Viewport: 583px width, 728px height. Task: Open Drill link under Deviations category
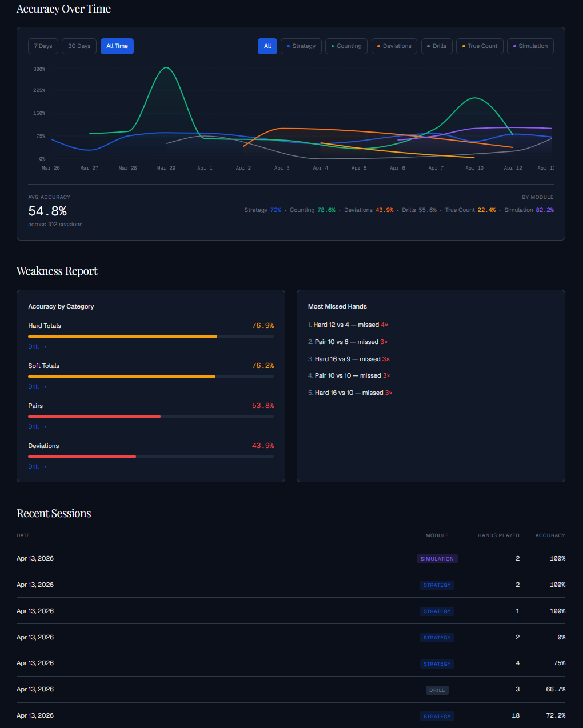37,467
